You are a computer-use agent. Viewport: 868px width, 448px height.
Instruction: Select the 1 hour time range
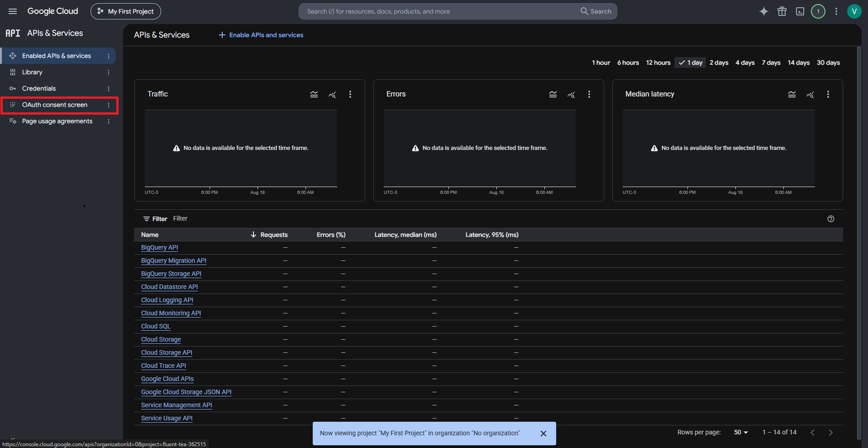[601, 63]
